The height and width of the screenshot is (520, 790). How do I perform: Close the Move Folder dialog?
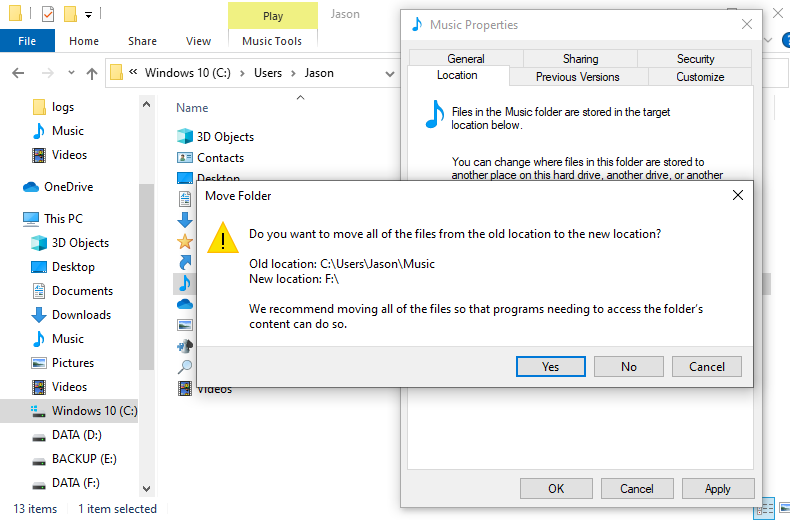738,195
